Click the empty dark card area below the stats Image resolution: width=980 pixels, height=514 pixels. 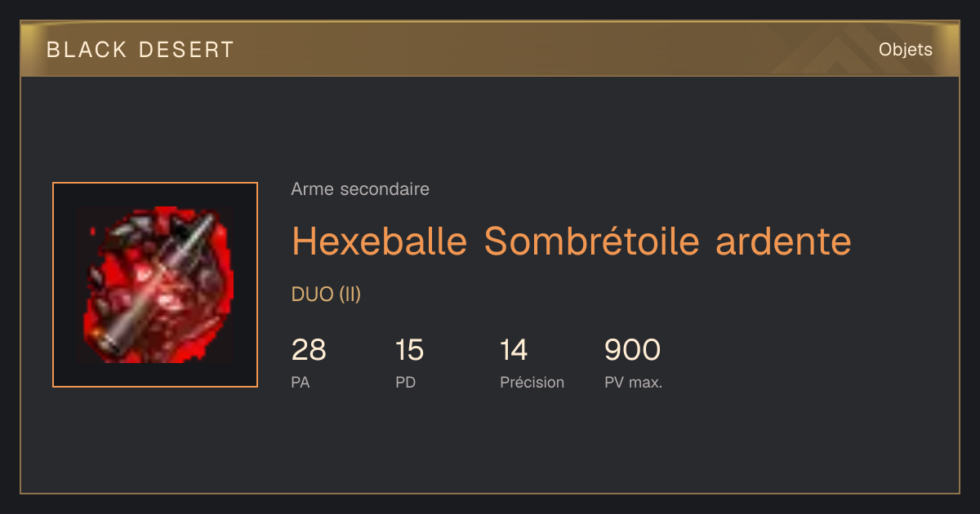click(490, 445)
